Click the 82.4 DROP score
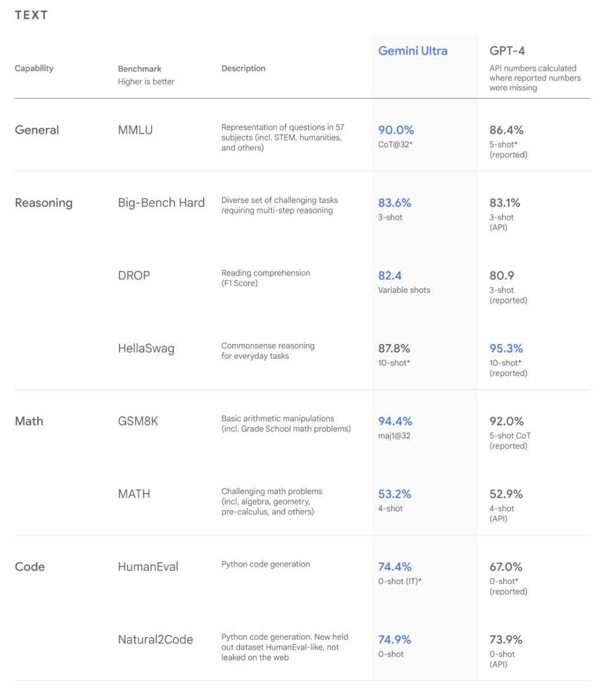The height and width of the screenshot is (698, 616). (x=390, y=276)
